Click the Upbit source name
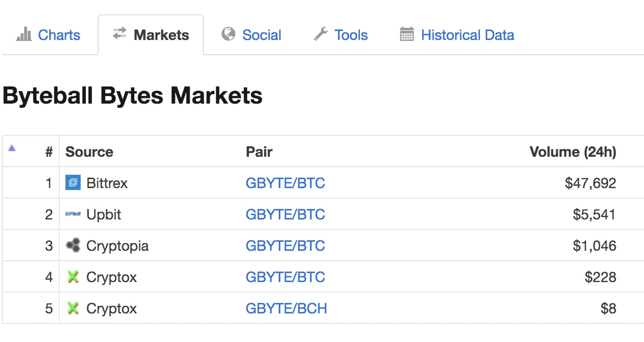This screenshot has height=342, width=644. [x=104, y=214]
